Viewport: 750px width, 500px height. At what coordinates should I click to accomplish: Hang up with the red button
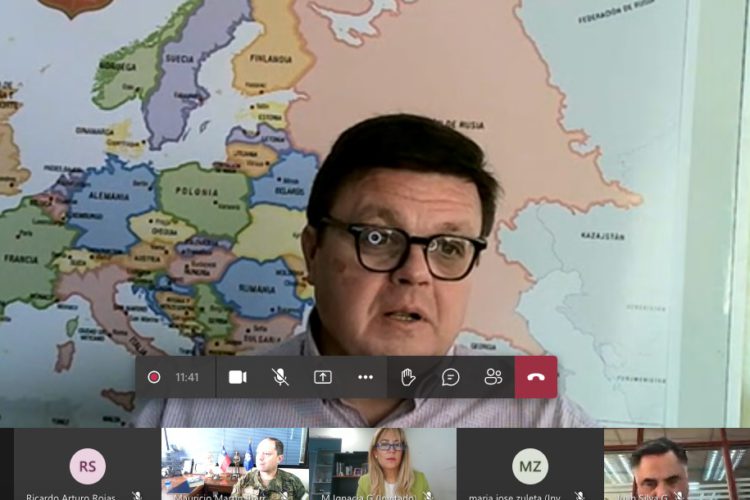[536, 377]
